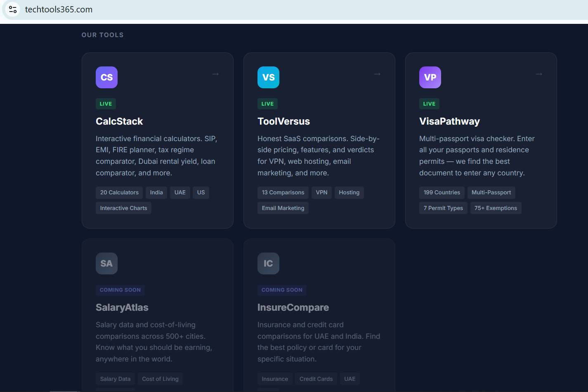Click the OUR TOOLS section heading
The width and height of the screenshot is (588, 392).
(x=102, y=35)
